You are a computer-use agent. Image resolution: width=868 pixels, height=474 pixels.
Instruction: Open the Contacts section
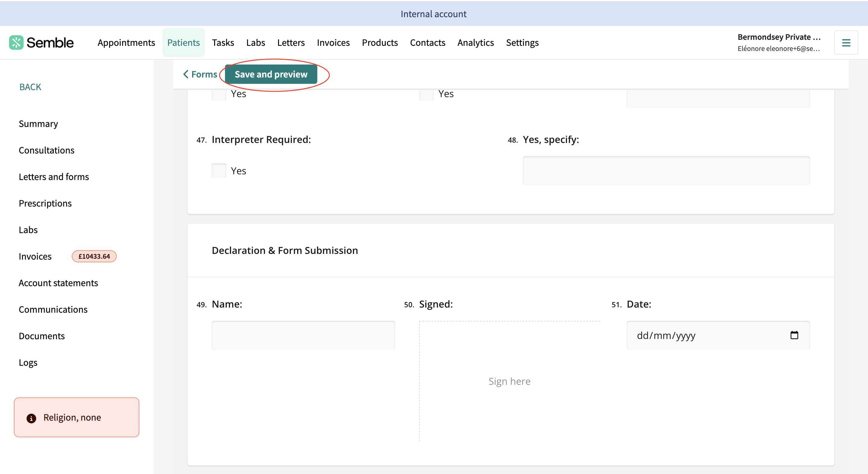pyautogui.click(x=428, y=43)
